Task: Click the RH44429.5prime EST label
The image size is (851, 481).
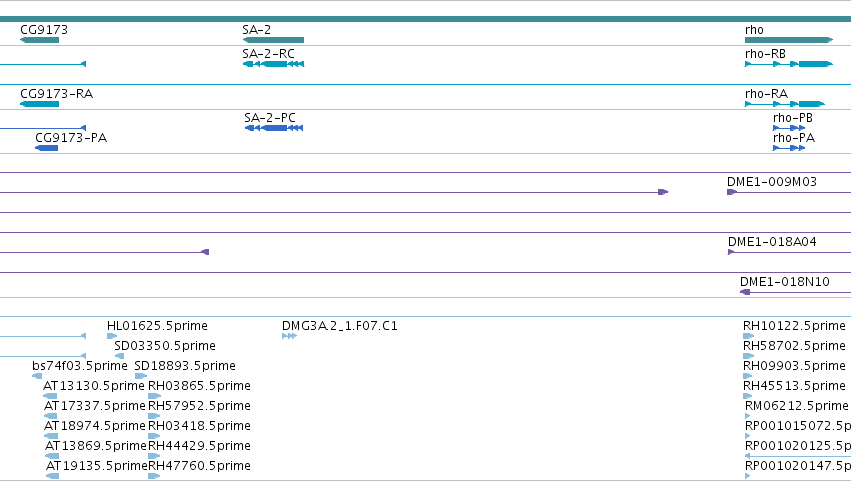Action: (x=199, y=446)
